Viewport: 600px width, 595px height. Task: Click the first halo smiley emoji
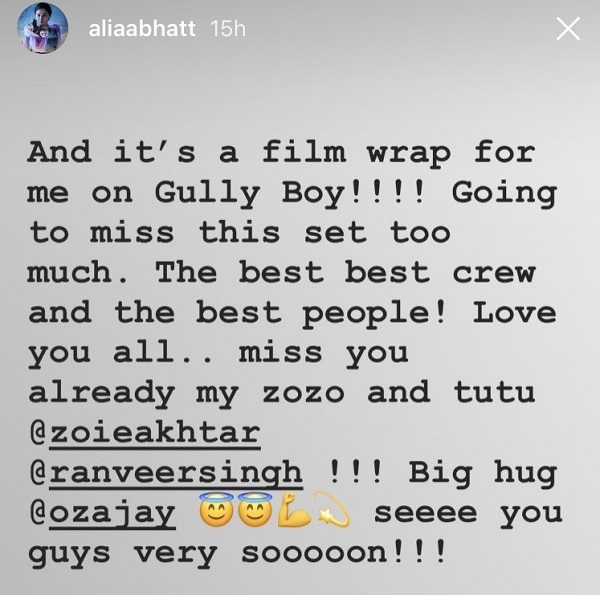pos(217,510)
